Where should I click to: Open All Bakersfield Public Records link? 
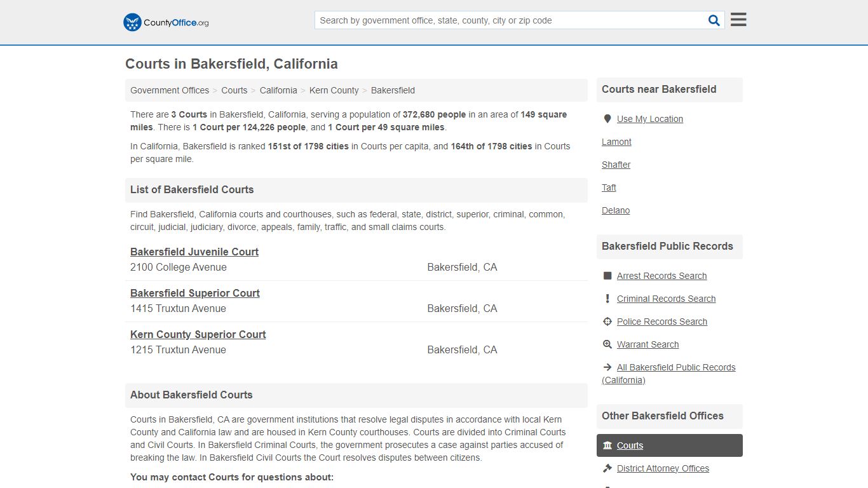click(x=668, y=374)
